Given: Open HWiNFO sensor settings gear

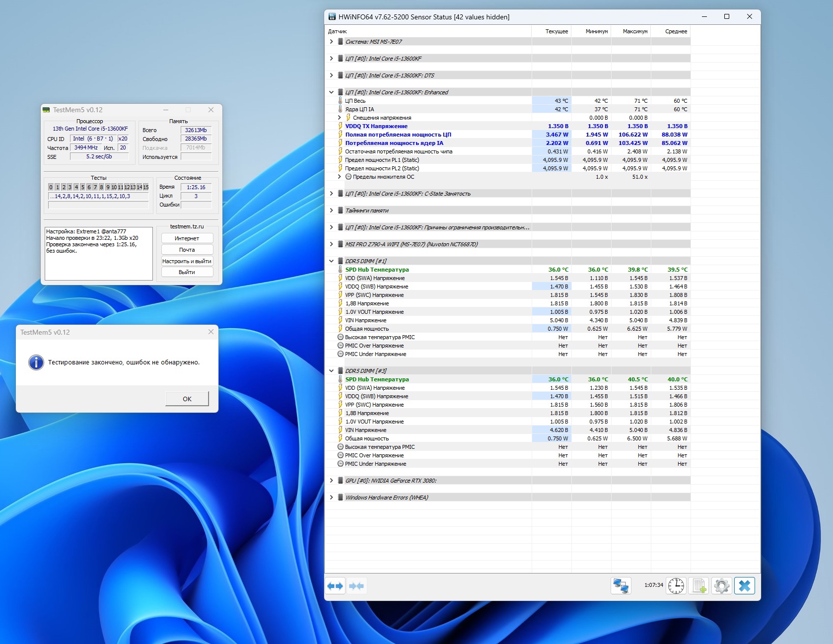Looking at the screenshot, I should tap(722, 586).
